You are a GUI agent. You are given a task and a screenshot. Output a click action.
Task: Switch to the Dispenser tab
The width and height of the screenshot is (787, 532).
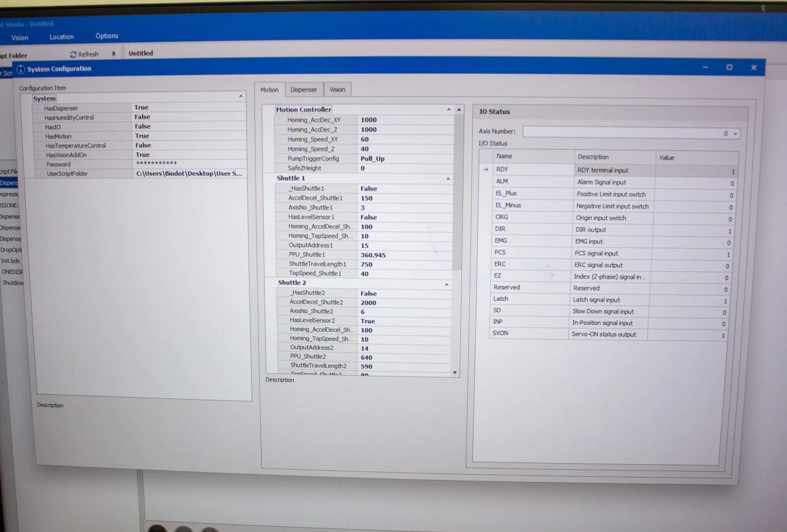click(x=304, y=90)
